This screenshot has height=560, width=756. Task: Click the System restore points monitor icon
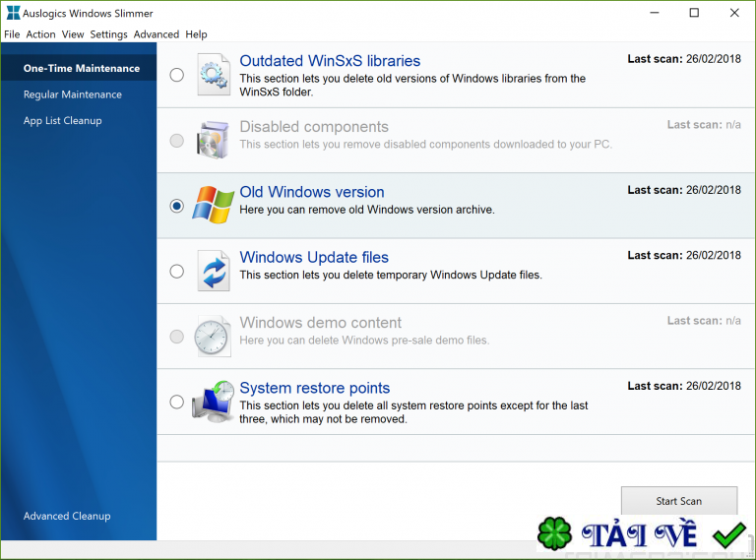(214, 402)
